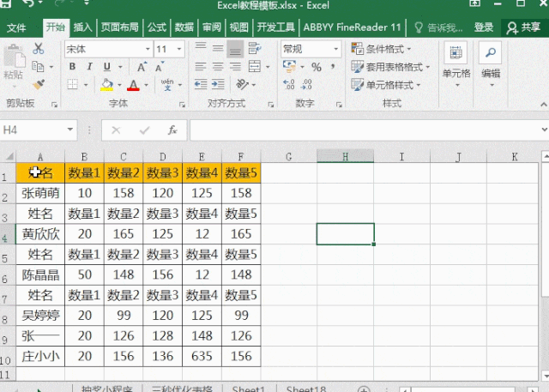Viewport: 549px width, 392px height.
Task: Open the Alignment dialog launcher
Action: point(271,105)
